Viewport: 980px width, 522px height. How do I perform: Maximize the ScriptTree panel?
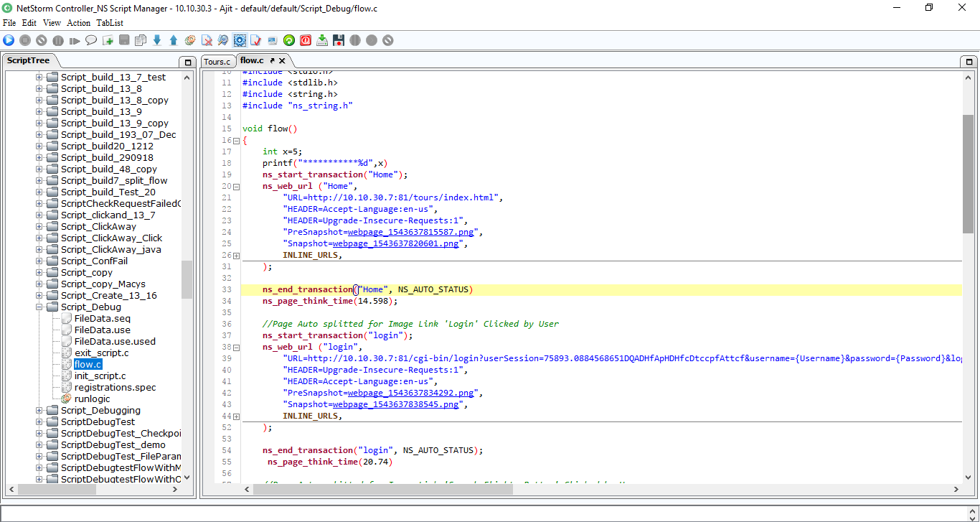[x=187, y=62]
